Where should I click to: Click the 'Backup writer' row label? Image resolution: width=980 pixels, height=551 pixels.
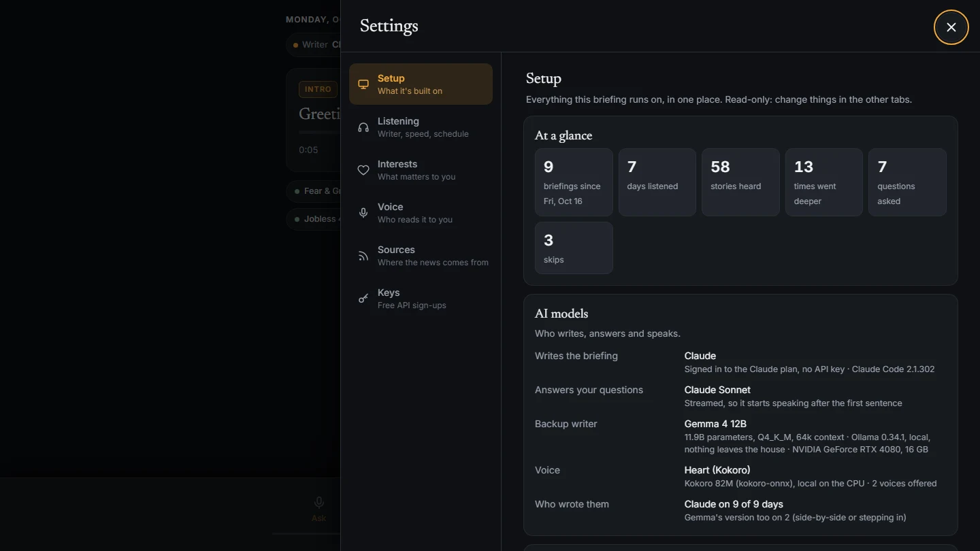coord(566,424)
